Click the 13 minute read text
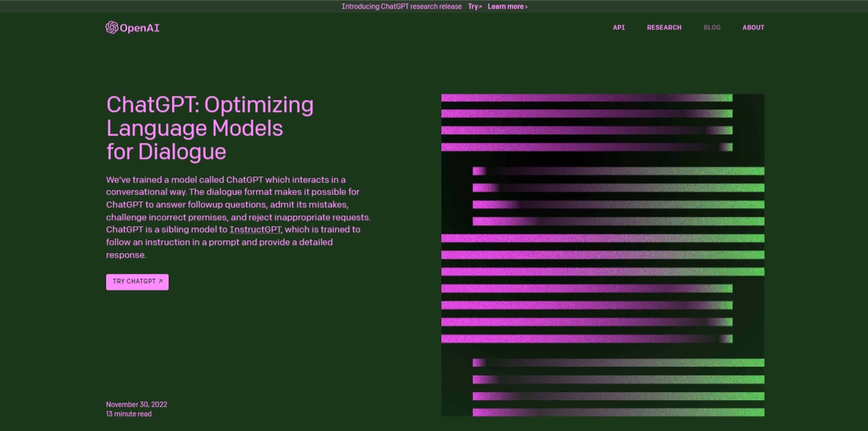This screenshot has width=868, height=431. (129, 414)
